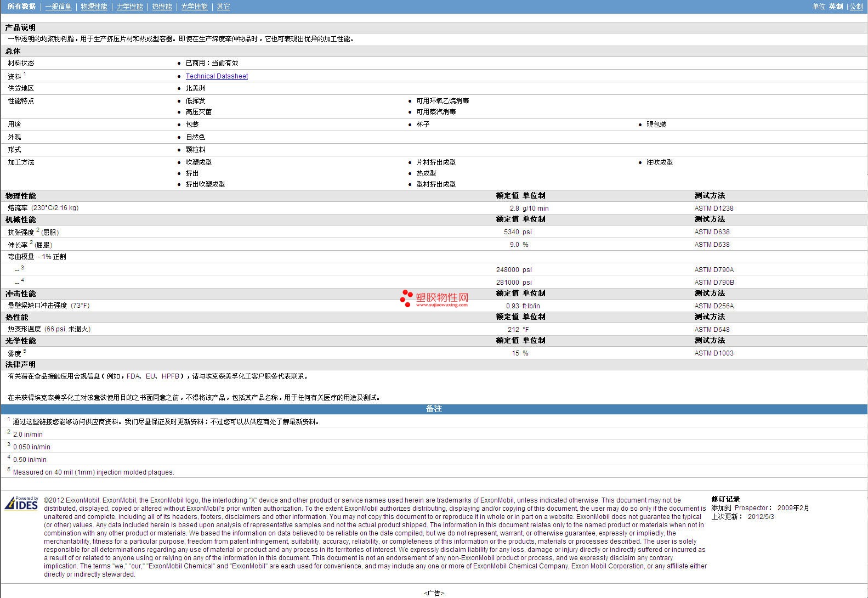Image resolution: width=868 pixels, height=598 pixels.
Task: Click the ASTM D790B test method
Action: pos(714,283)
